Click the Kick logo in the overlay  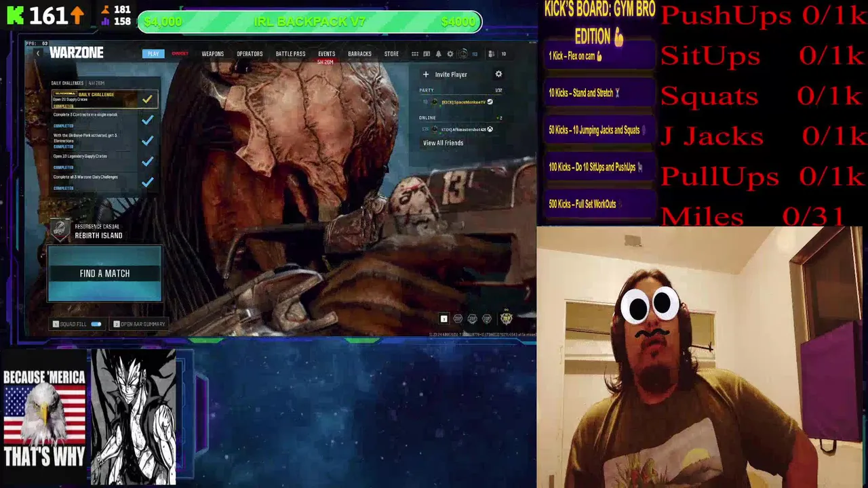pos(14,15)
